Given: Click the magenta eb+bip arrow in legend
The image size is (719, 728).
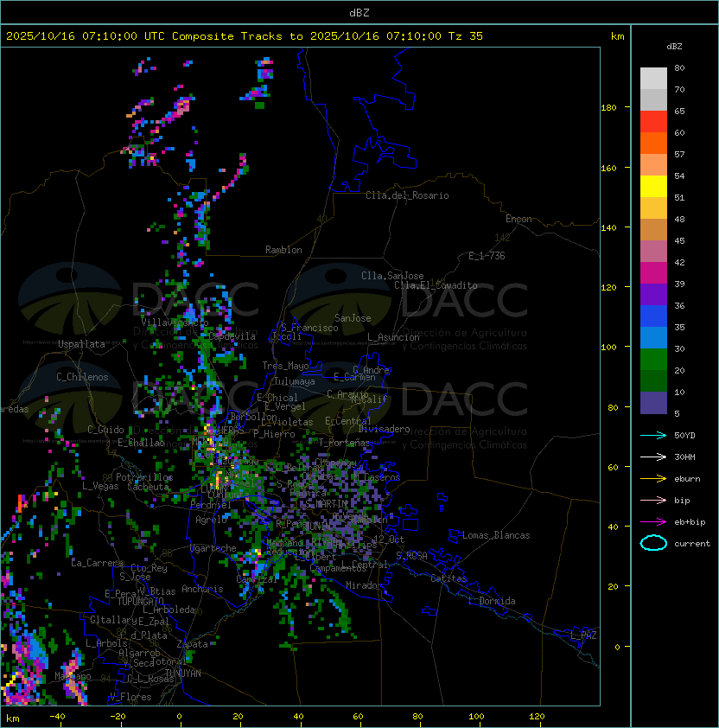Looking at the screenshot, I should (653, 522).
